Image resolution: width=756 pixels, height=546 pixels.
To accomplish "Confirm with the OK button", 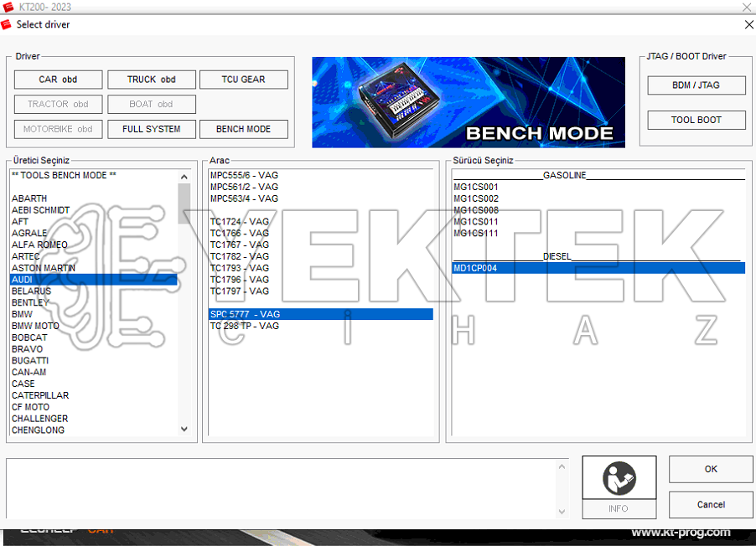I will 711,469.
